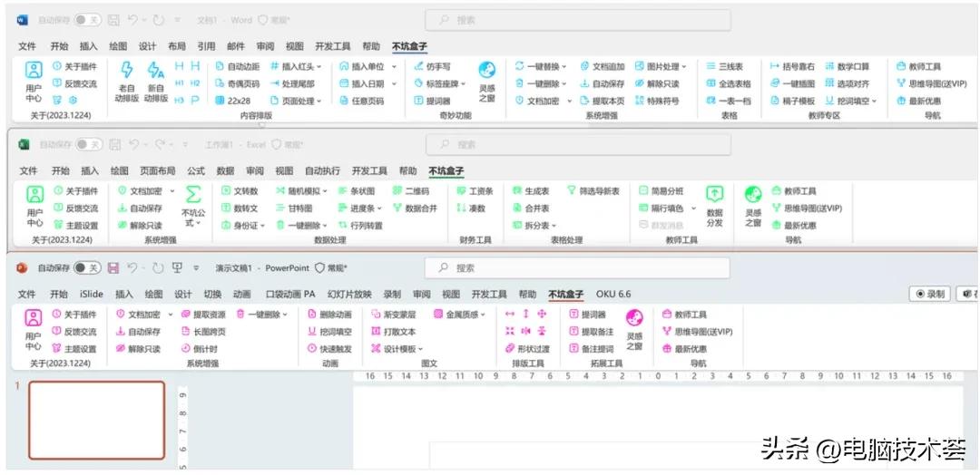The width and height of the screenshot is (980, 475).
Task: Click 反馈交流 in PowerPoint ribbon
Action: point(73,332)
